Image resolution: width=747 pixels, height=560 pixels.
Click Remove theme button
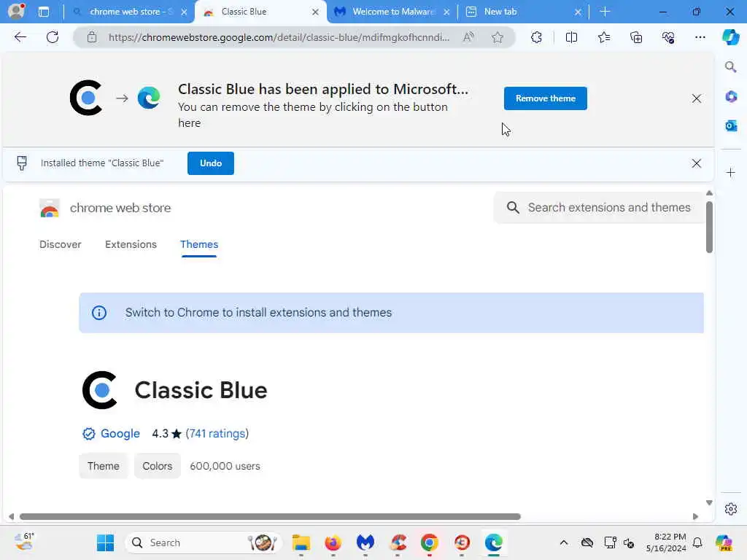pos(546,98)
